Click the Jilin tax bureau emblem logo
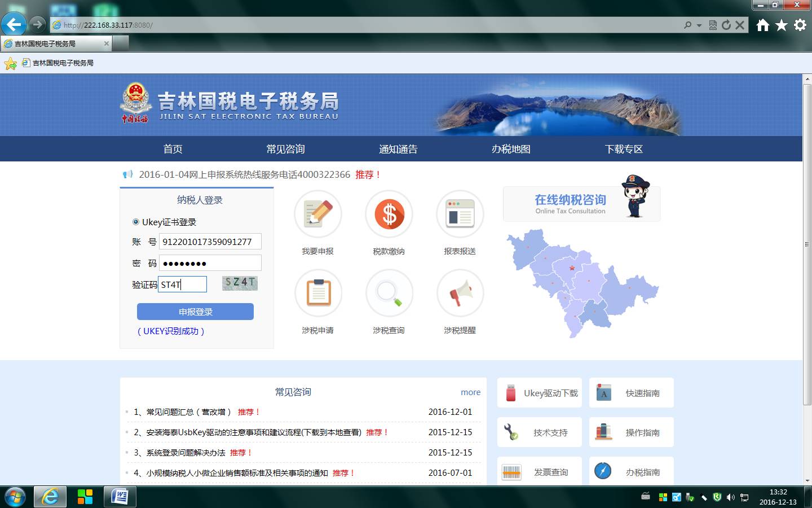This screenshot has height=508, width=812. [135, 103]
